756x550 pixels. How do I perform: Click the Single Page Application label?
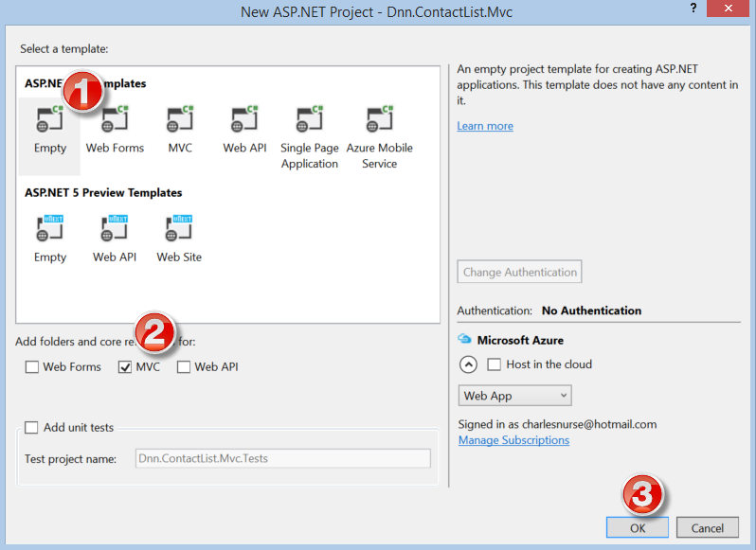tap(310, 155)
